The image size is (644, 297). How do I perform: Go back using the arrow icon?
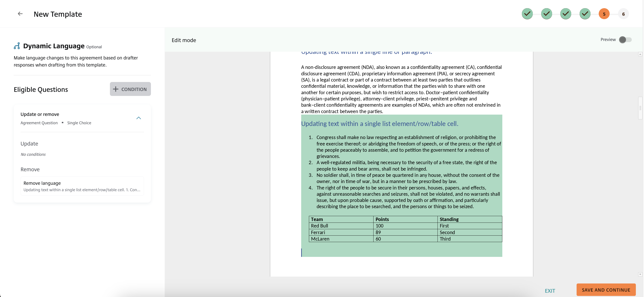[20, 14]
